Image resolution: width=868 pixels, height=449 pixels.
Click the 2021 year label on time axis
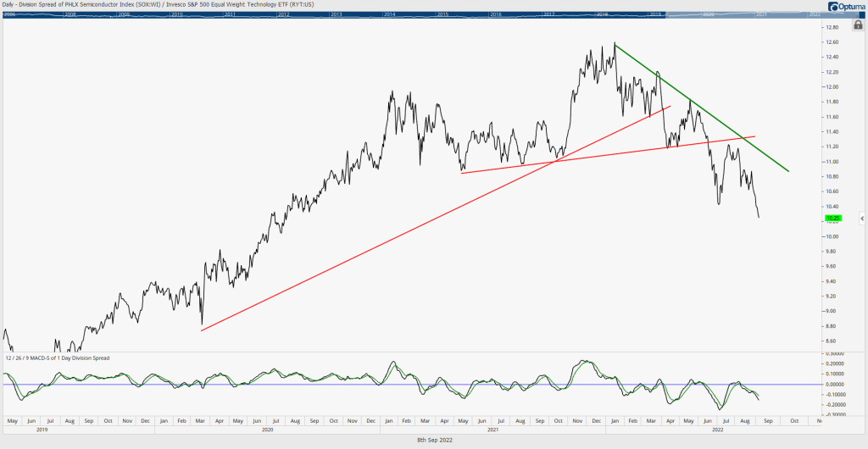point(492,430)
